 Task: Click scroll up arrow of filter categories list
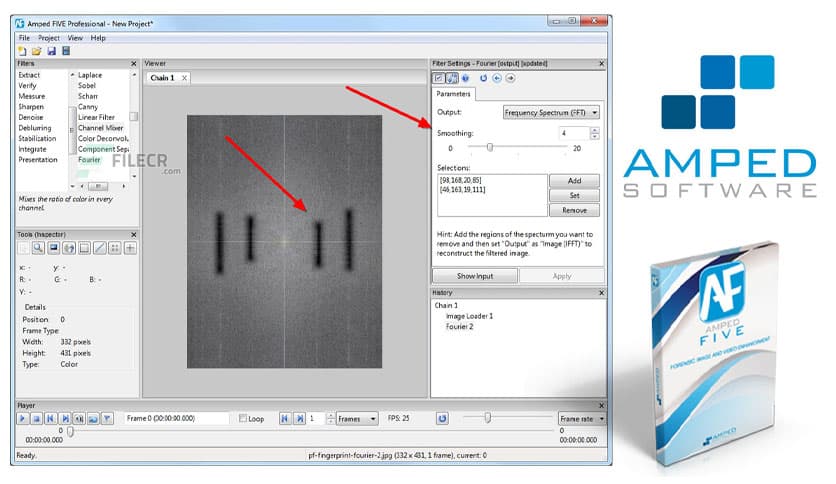(73, 75)
